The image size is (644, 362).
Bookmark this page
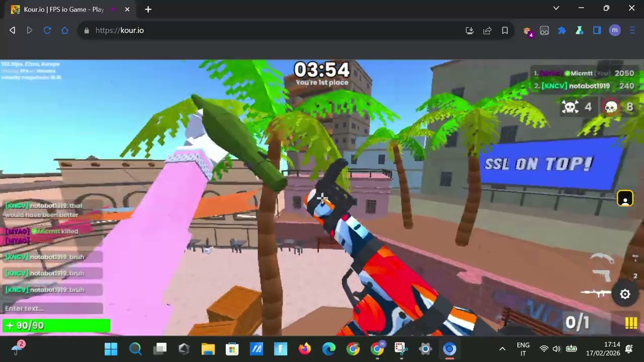pos(505,31)
